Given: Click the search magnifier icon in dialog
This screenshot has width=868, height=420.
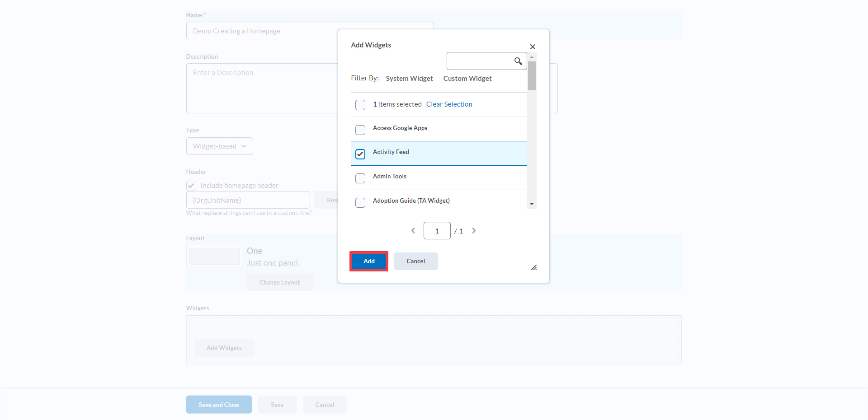Looking at the screenshot, I should click(x=518, y=61).
